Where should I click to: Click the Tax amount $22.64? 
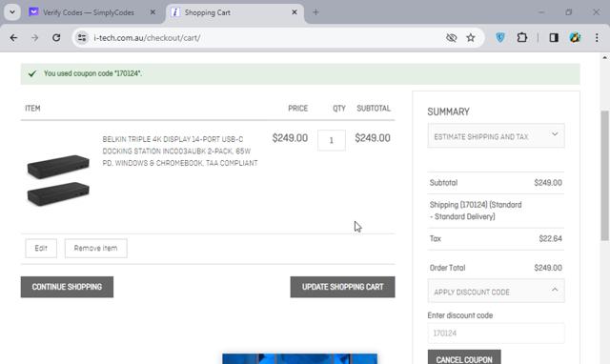click(551, 239)
